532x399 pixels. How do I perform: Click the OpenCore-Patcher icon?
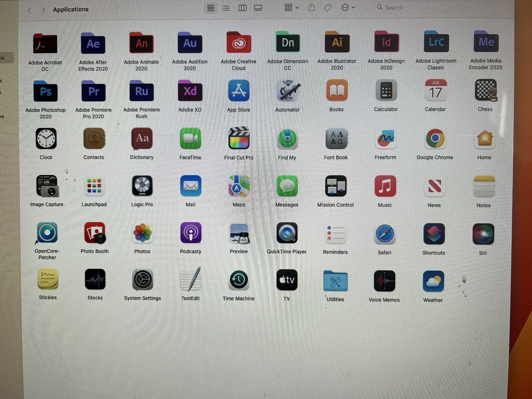coord(47,233)
